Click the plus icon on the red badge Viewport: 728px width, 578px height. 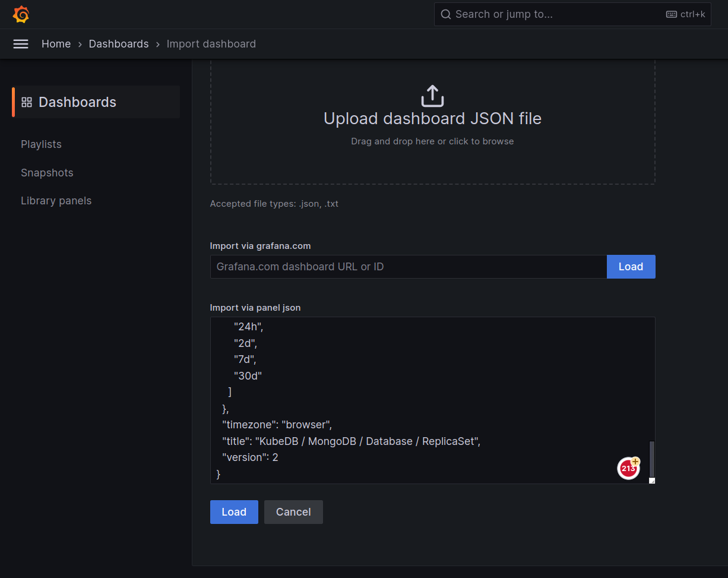point(635,462)
